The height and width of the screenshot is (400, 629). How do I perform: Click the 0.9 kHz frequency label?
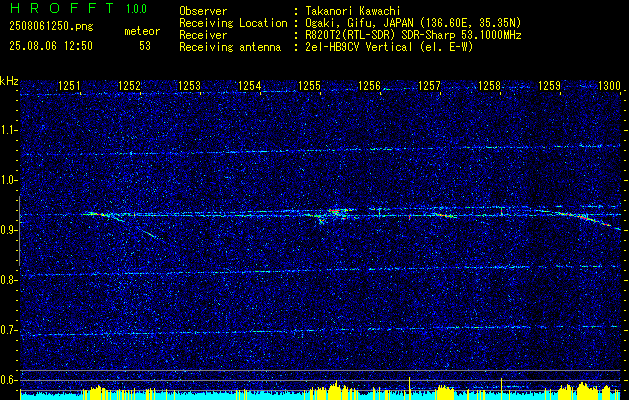click(9, 230)
